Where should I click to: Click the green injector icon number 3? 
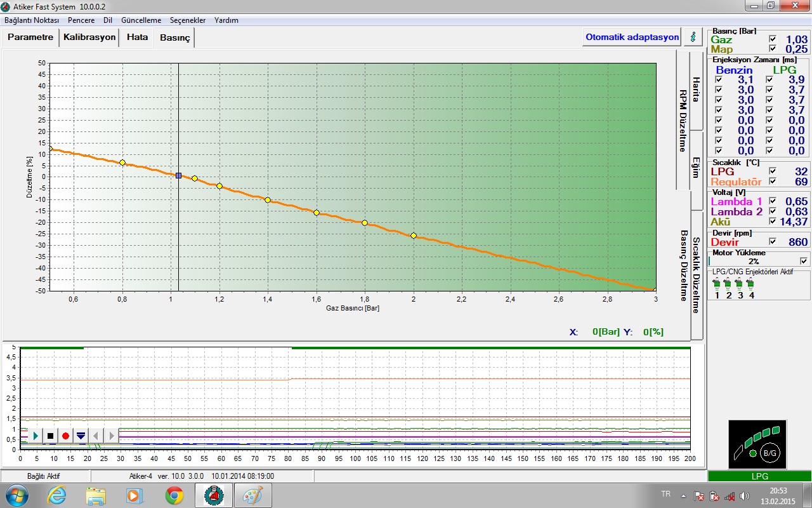739,284
